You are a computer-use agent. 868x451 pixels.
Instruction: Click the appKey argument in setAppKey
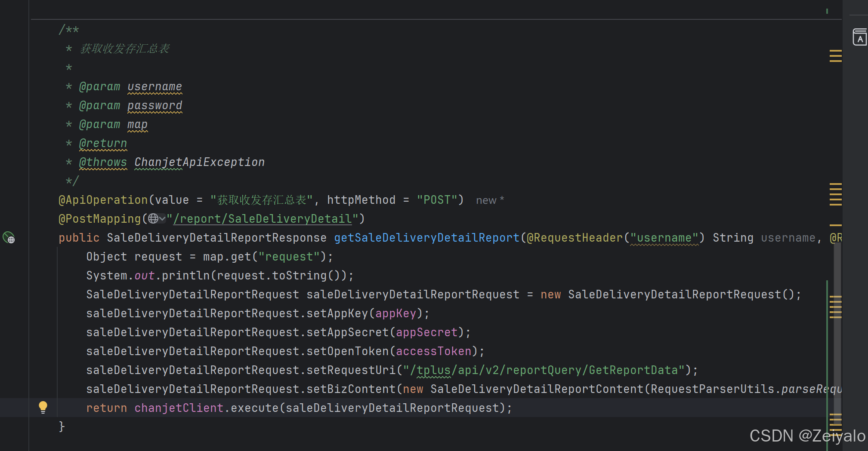pyautogui.click(x=396, y=313)
